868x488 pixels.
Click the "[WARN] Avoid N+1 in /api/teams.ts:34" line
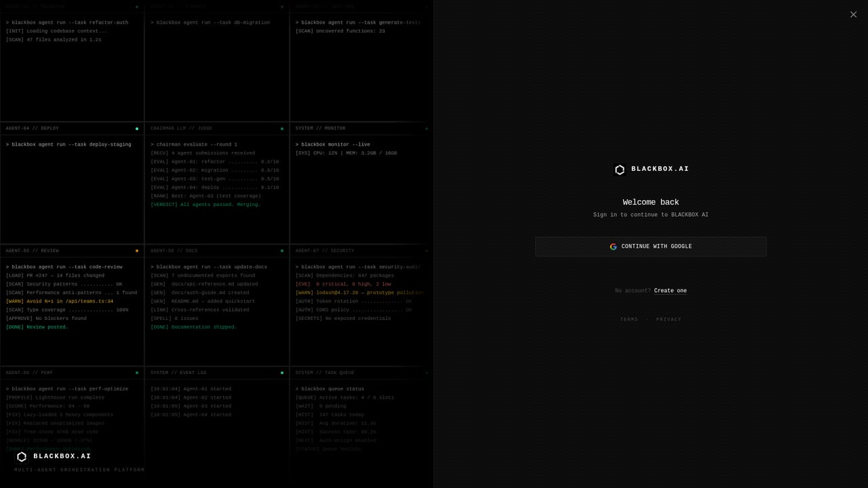[x=60, y=302]
